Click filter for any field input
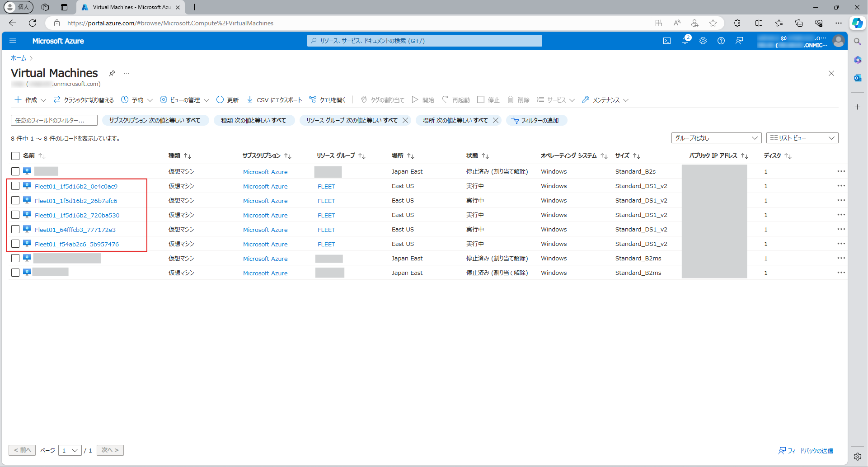Screen dimensions: 868x467 point(54,120)
